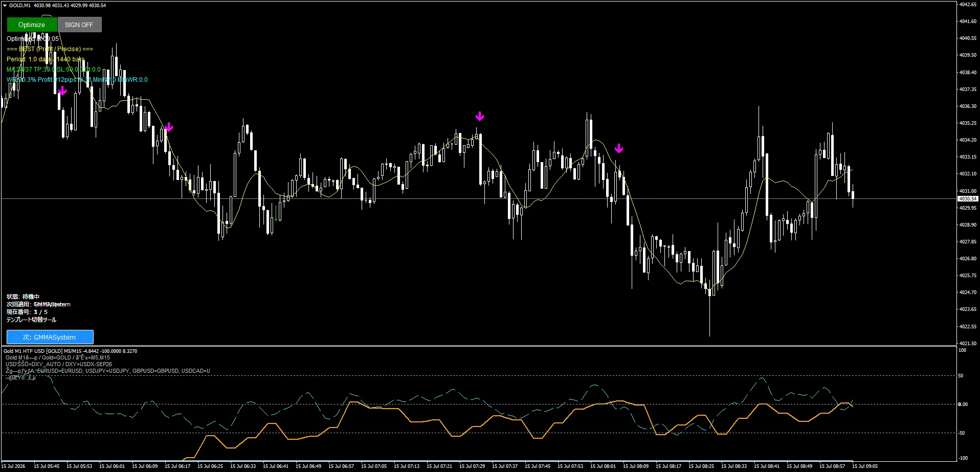Select the BEST (Profit / Precise) results line
The width and height of the screenshot is (980, 472).
50,49
